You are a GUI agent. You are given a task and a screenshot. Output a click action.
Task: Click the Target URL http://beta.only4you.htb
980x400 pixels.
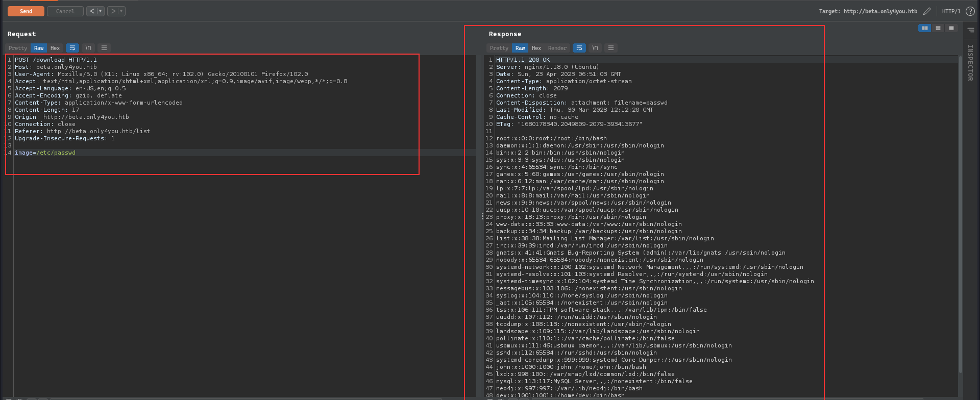pyautogui.click(x=880, y=11)
